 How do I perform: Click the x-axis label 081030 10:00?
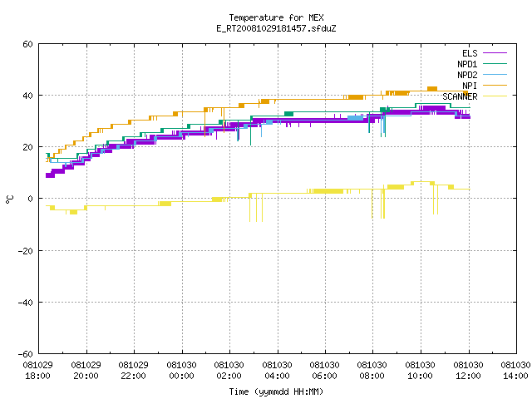pos(421,371)
